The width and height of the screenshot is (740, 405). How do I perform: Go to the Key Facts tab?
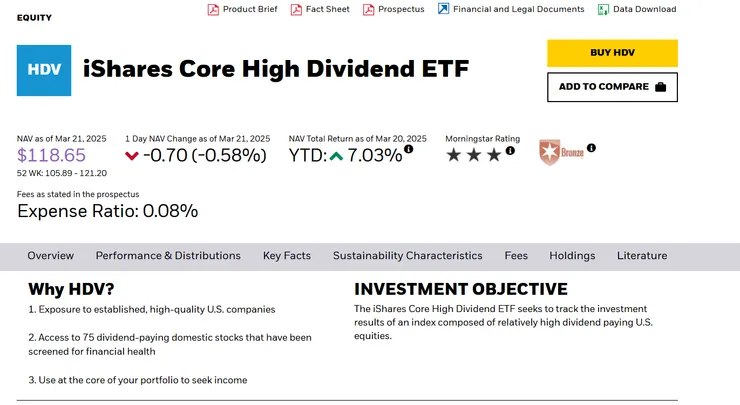(x=287, y=256)
